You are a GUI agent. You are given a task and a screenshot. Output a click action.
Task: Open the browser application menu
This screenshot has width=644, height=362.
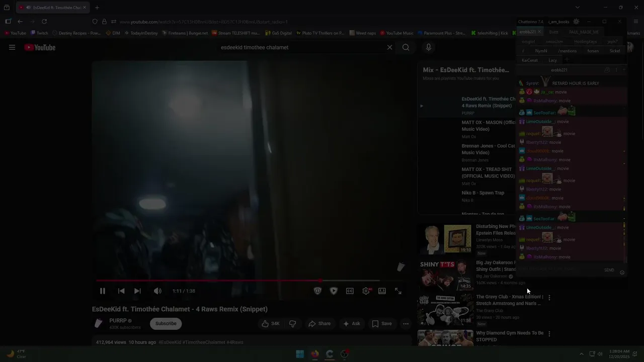pyautogui.click(x=636, y=22)
